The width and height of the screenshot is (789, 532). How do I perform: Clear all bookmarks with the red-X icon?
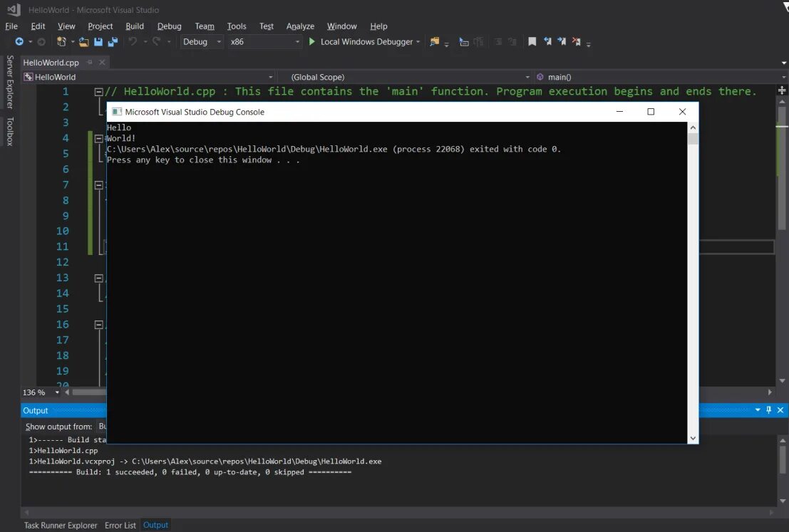[576, 41]
